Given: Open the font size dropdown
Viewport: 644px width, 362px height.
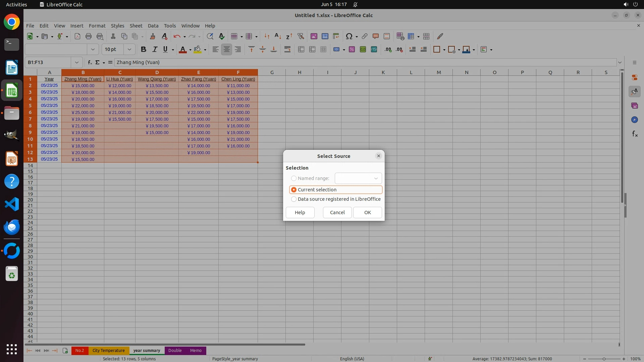Looking at the screenshot, I should tap(129, 50).
